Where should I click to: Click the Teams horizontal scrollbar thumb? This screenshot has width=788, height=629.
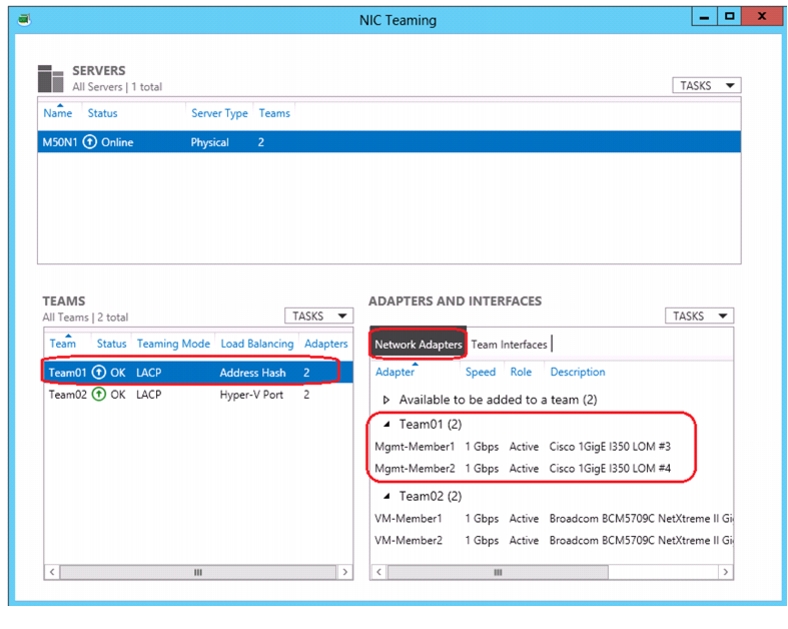tap(198, 572)
